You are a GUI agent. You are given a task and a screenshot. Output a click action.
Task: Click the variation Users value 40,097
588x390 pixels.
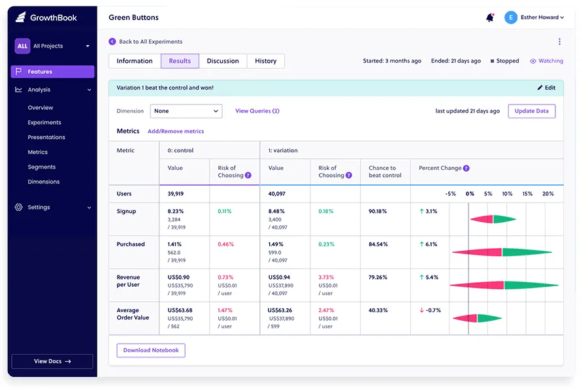(x=277, y=194)
